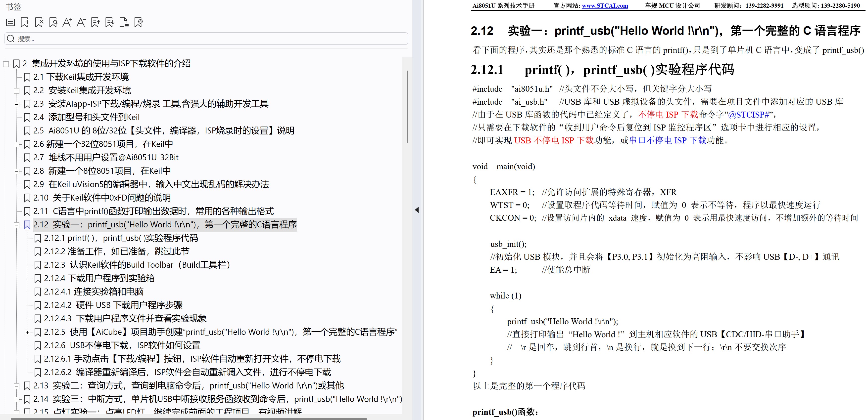Open bookmark 2.7 堆栈不用用户设置
The height and width of the screenshot is (420, 868).
coord(106,157)
